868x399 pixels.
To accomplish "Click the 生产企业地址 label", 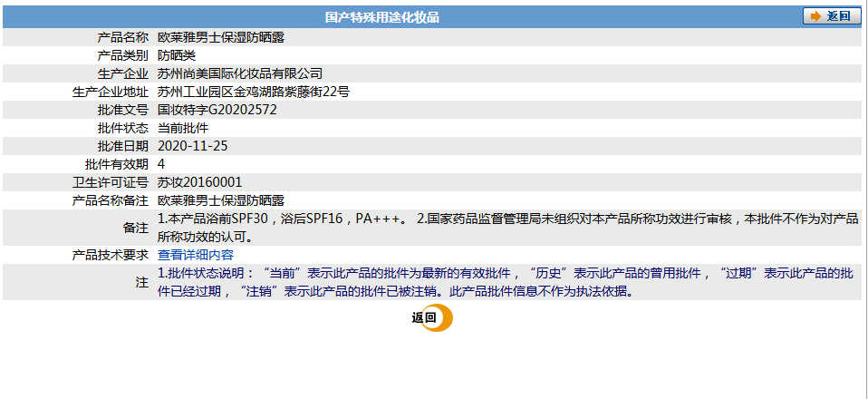I will [x=111, y=92].
